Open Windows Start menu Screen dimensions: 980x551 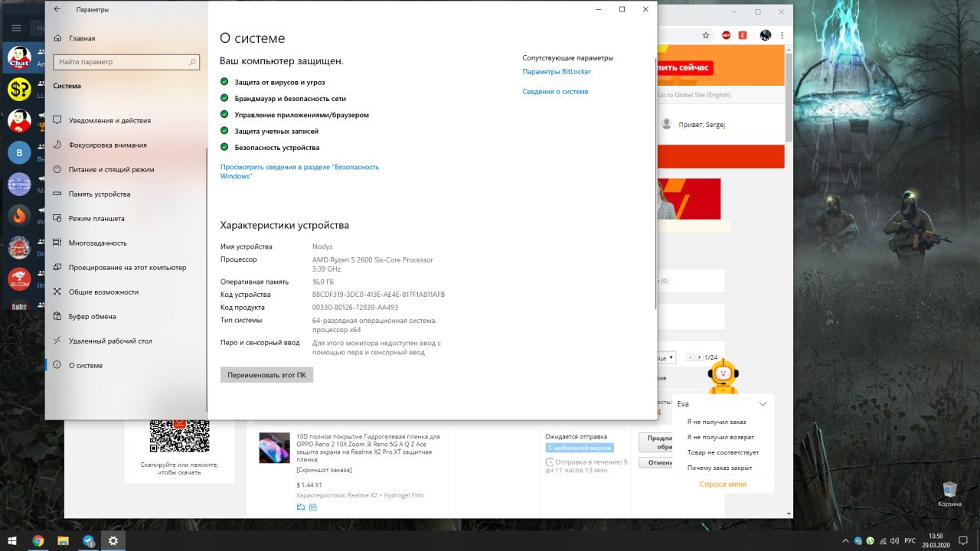12,540
